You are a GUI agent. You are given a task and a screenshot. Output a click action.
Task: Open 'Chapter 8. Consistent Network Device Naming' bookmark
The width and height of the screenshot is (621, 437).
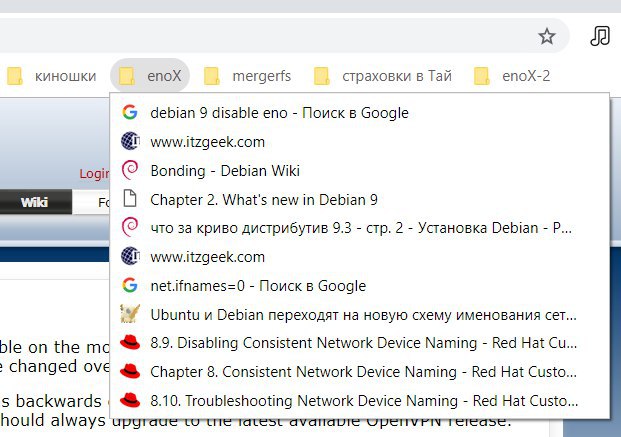360,372
